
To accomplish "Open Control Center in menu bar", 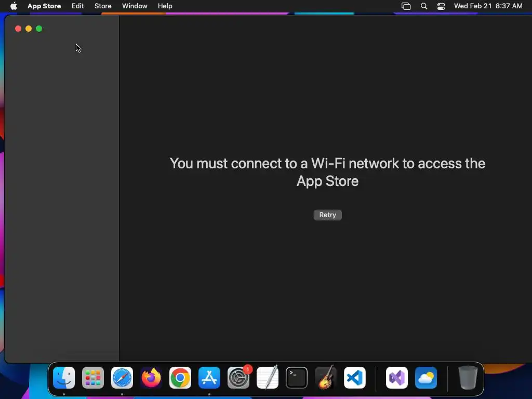I will pyautogui.click(x=441, y=6).
